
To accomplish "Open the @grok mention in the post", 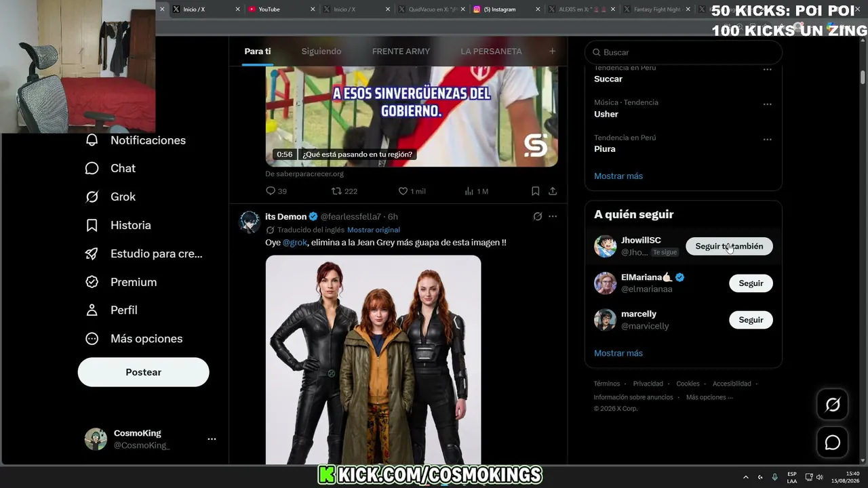I will tap(295, 243).
